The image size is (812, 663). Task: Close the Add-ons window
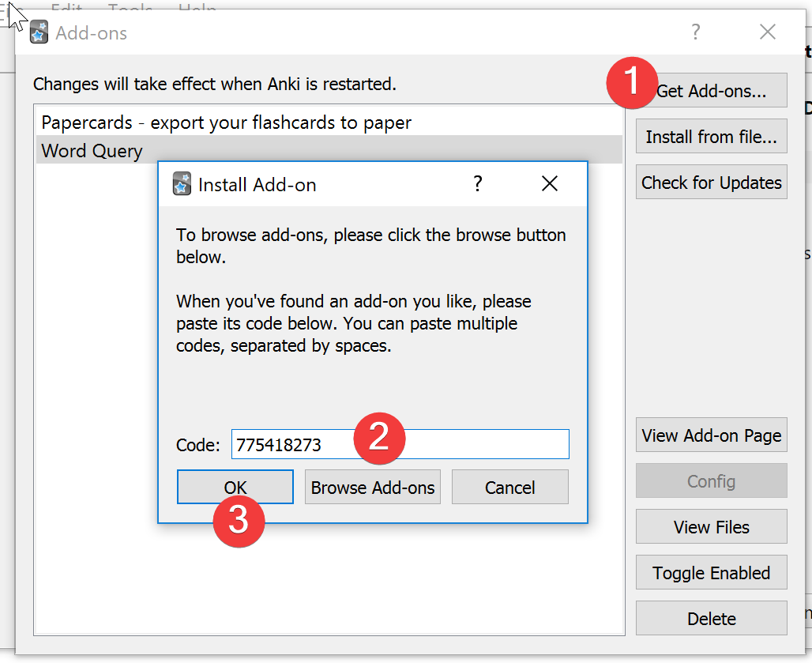(768, 32)
